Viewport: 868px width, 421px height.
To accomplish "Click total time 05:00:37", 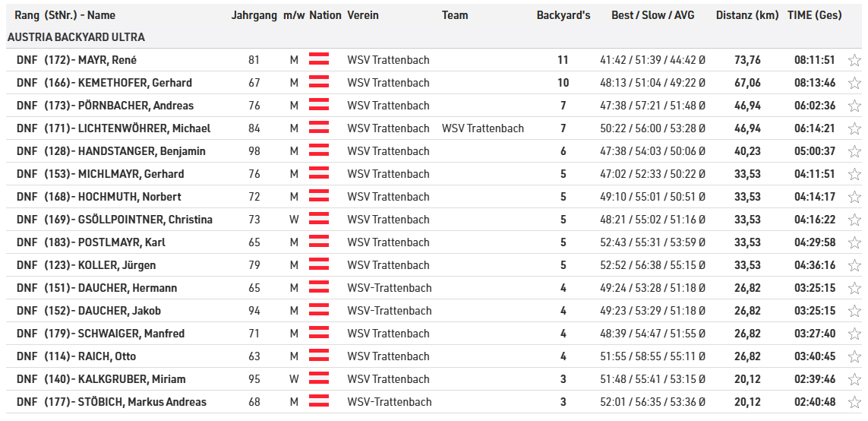I will pos(814,151).
